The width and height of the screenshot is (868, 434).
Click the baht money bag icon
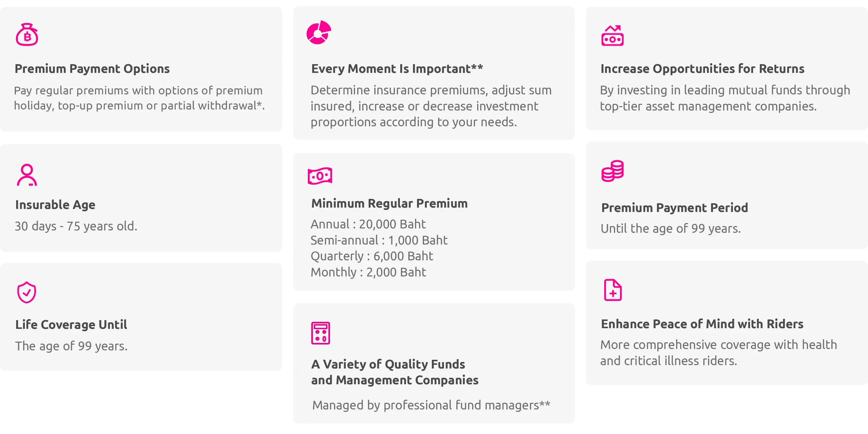pyautogui.click(x=27, y=34)
